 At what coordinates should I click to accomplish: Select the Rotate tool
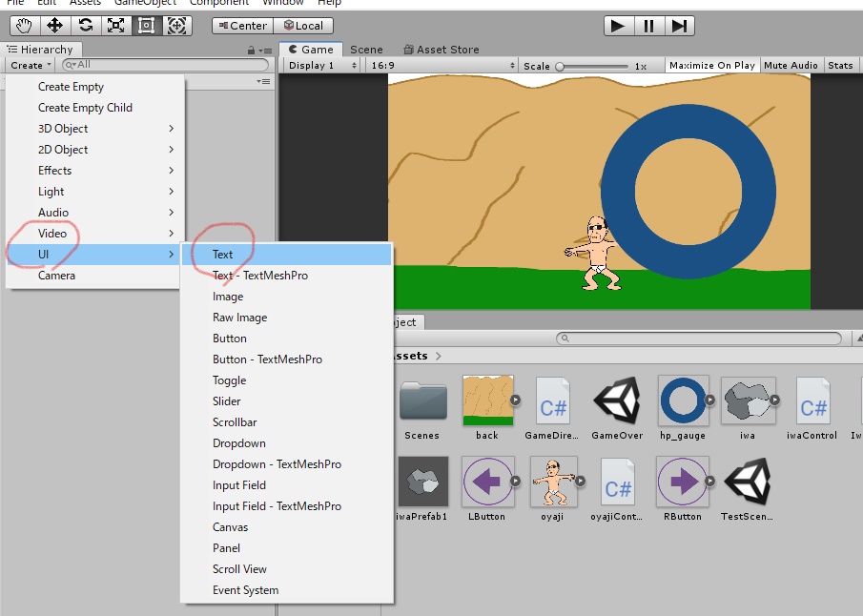pyautogui.click(x=85, y=26)
